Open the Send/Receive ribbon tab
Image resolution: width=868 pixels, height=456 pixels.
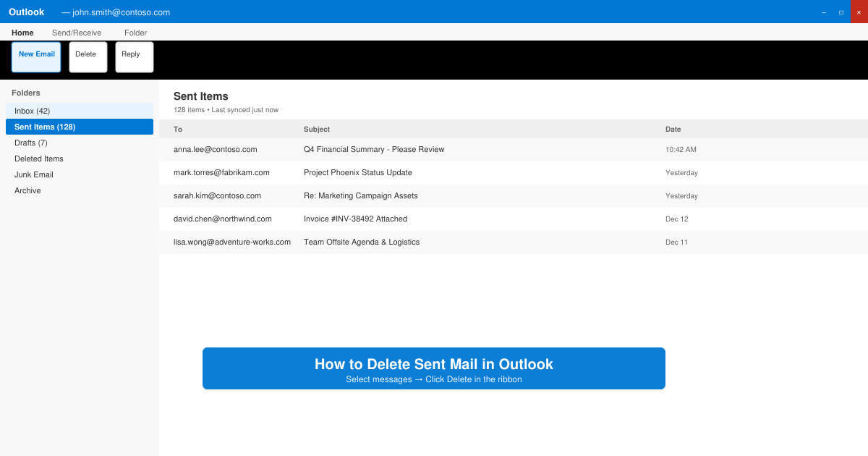click(x=77, y=33)
